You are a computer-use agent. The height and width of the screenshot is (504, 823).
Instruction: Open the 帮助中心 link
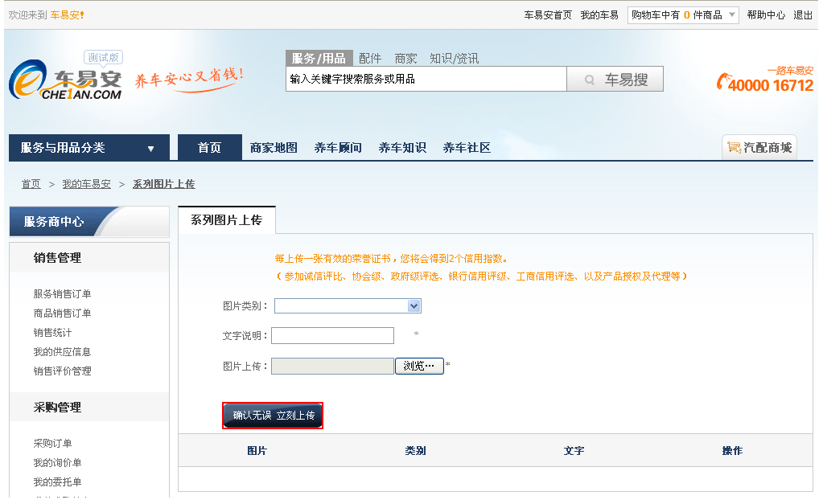tap(767, 15)
